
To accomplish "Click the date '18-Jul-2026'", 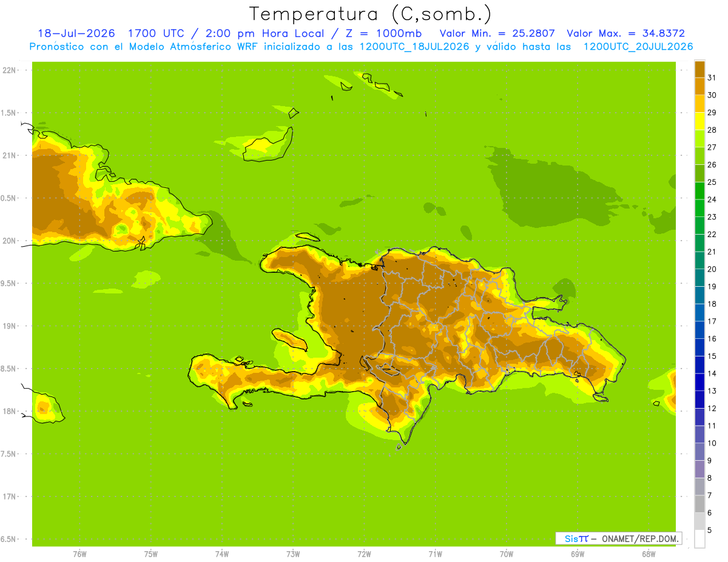I will click(76, 33).
